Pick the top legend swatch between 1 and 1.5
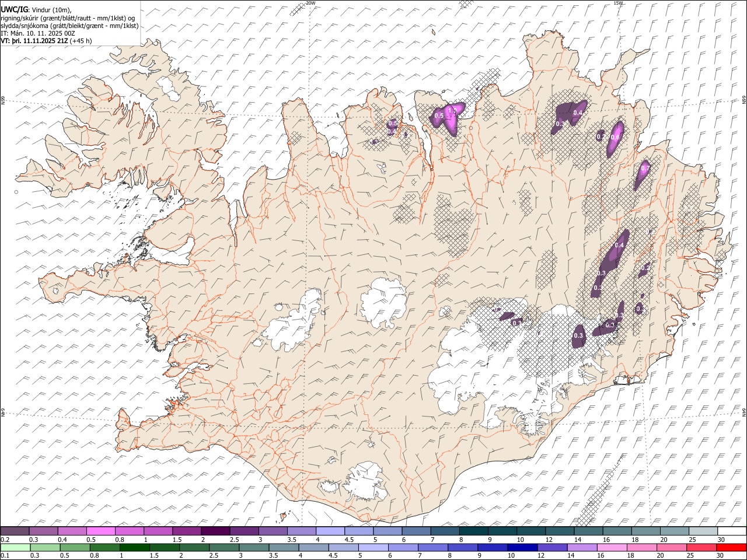 tap(158, 531)
